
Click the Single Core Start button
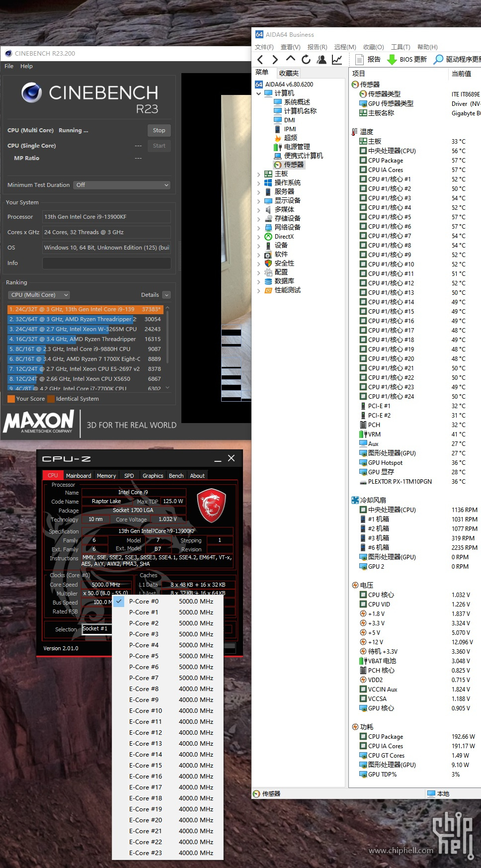click(x=159, y=146)
